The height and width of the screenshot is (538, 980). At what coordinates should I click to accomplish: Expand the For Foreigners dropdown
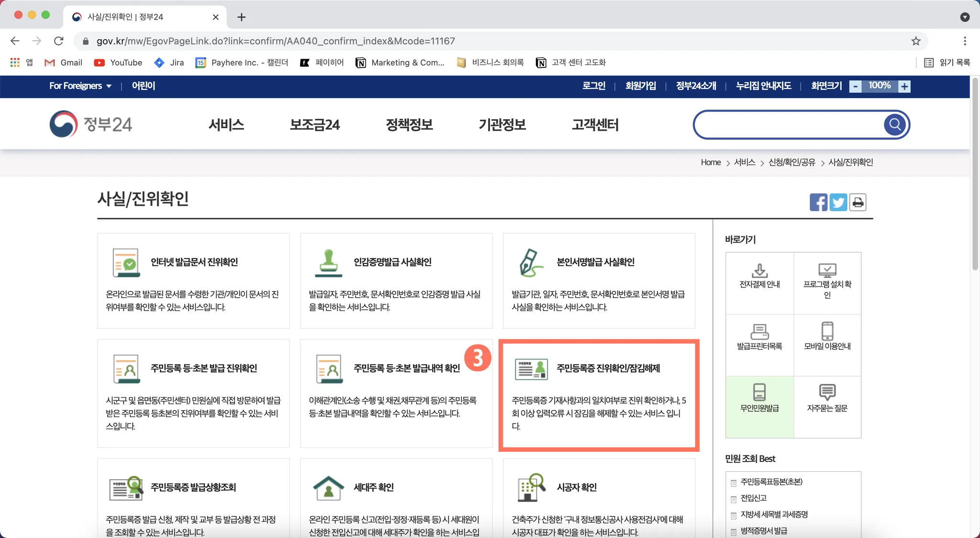[x=80, y=86]
